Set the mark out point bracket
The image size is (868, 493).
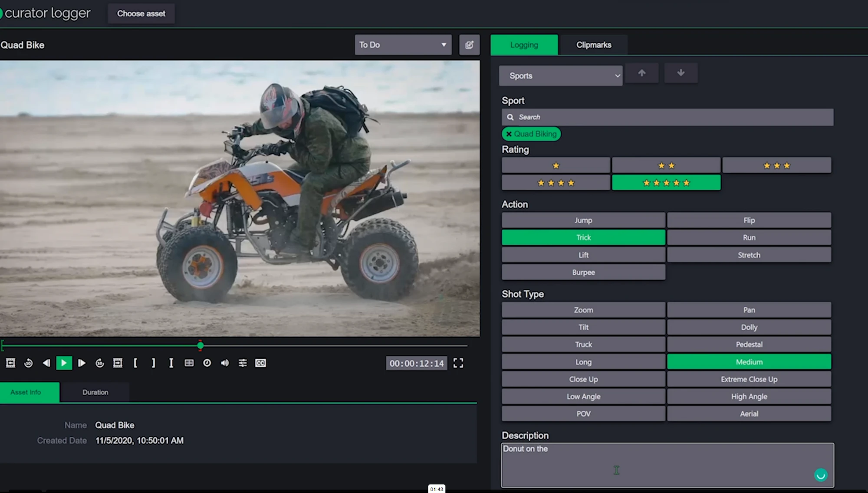(153, 363)
